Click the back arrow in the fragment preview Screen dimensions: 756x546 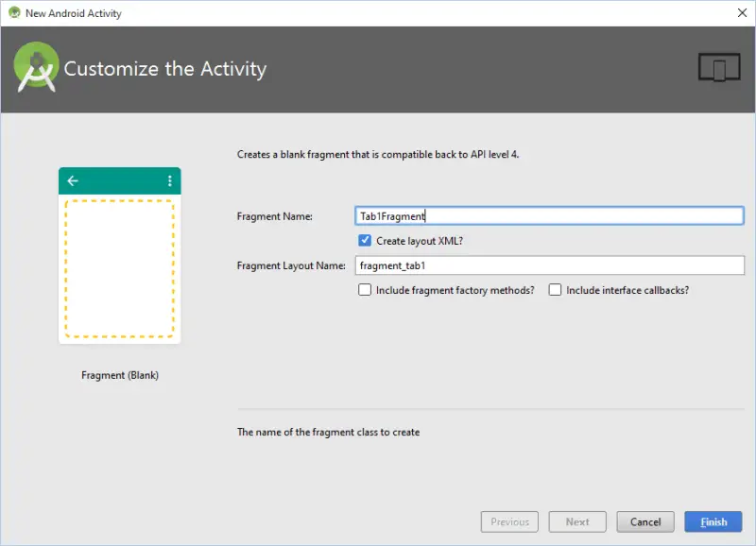[x=73, y=180]
